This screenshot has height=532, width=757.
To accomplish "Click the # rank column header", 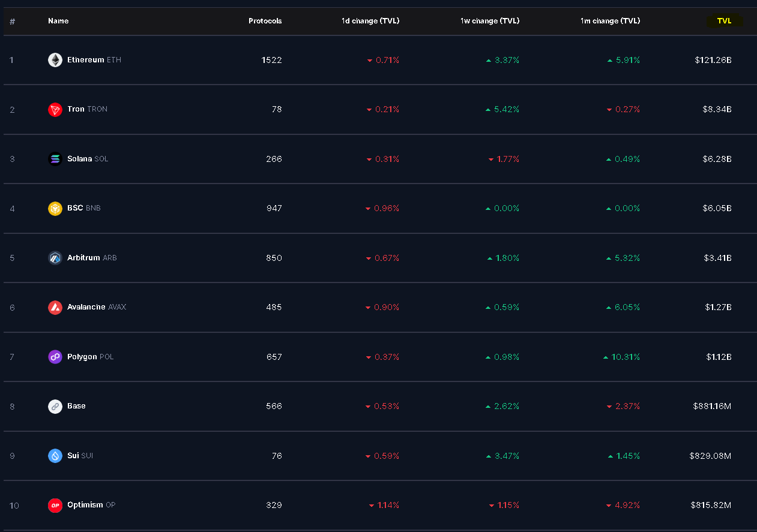I will [x=12, y=22].
